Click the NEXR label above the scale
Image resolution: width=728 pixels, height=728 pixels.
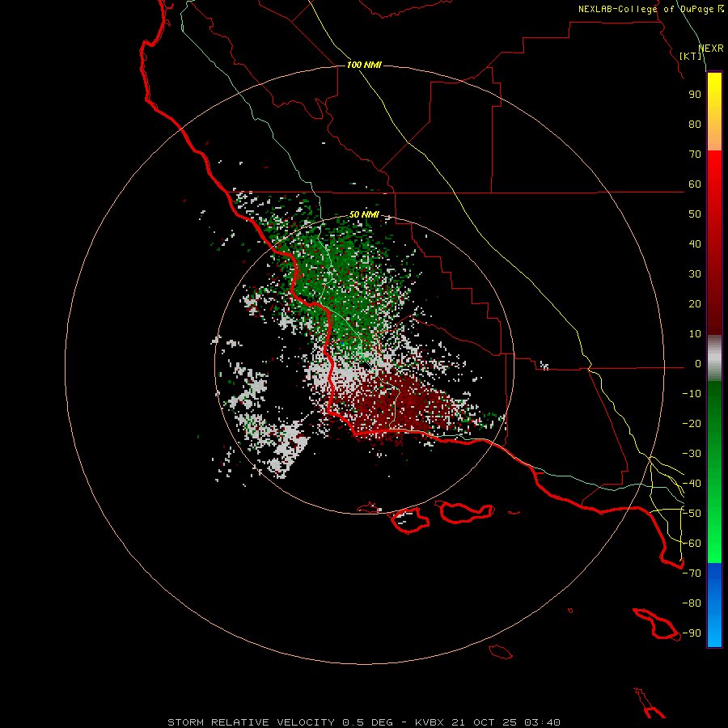tap(711, 49)
